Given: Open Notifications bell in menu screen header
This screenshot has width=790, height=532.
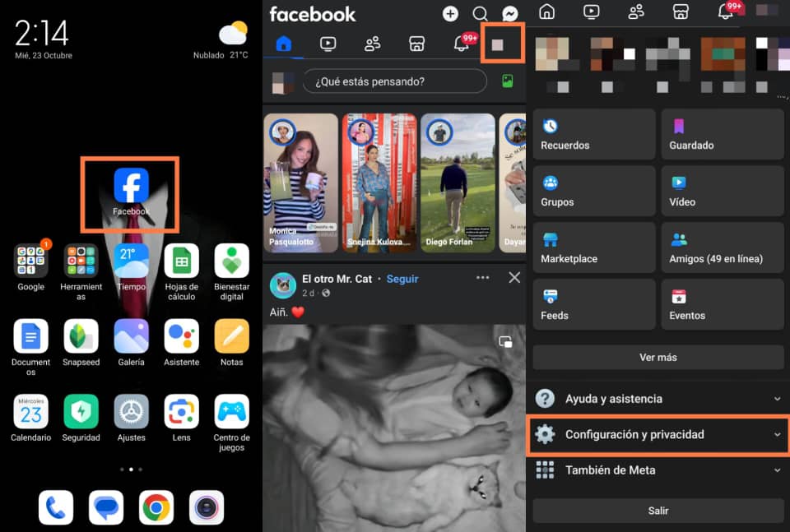Looking at the screenshot, I should [726, 11].
